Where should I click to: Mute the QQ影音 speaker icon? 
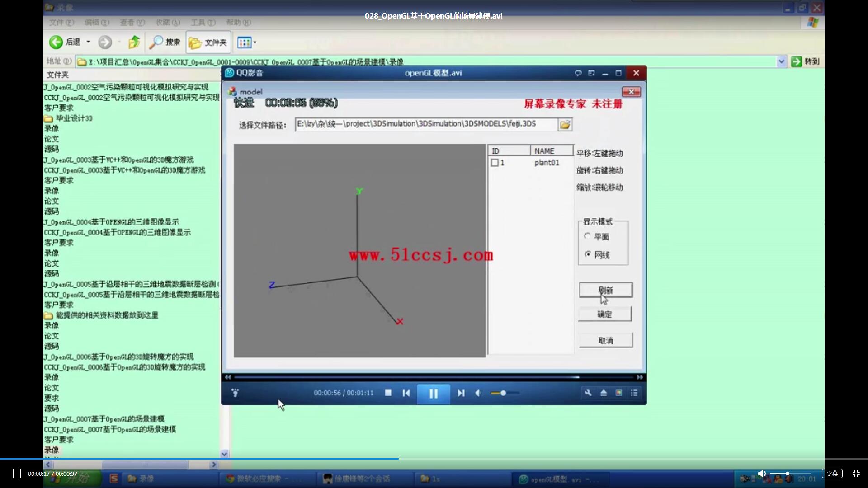click(478, 393)
